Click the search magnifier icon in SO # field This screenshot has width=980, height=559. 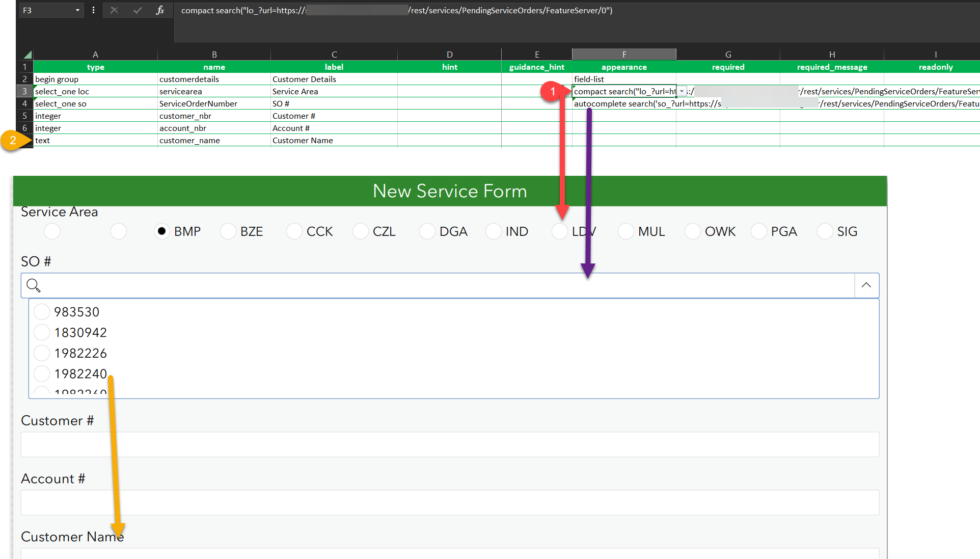[x=33, y=285]
